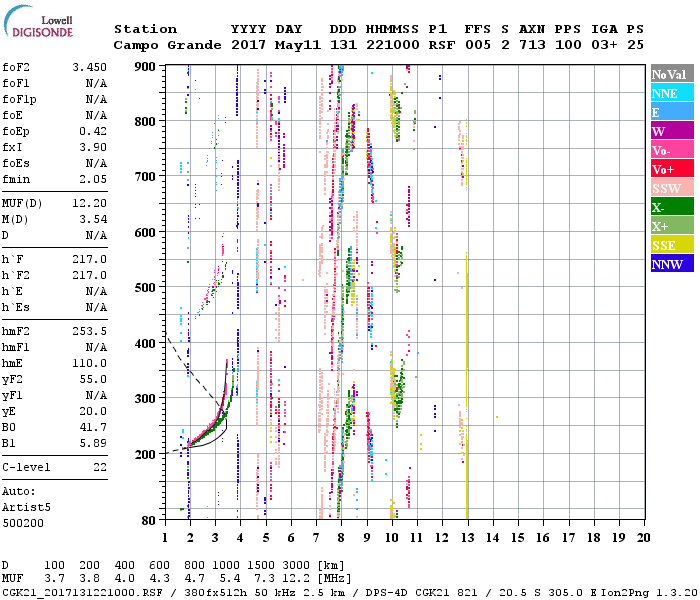Pick the light green X+ legend entry

pyautogui.click(x=671, y=226)
